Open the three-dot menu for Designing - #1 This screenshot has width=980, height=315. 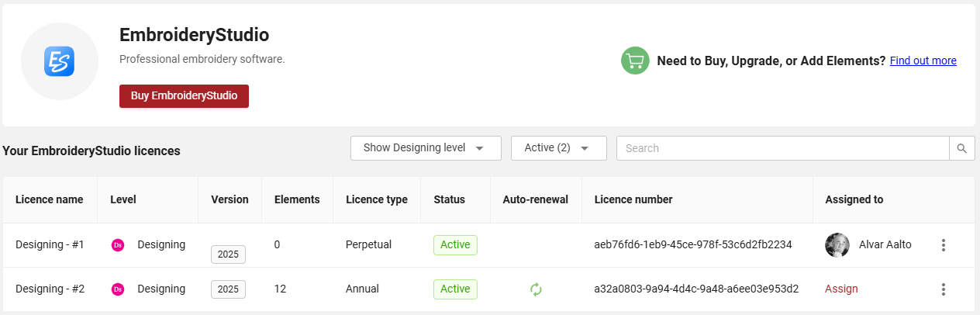coord(944,245)
